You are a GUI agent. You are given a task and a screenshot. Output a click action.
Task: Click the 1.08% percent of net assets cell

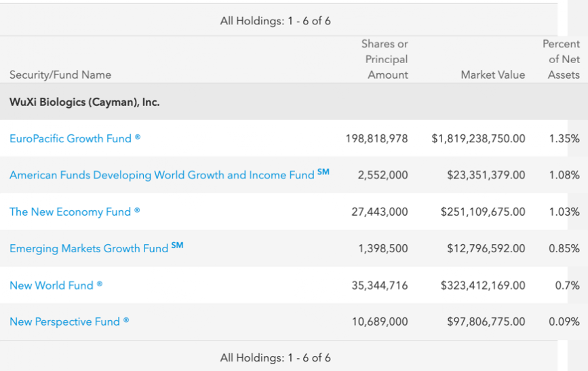click(564, 175)
